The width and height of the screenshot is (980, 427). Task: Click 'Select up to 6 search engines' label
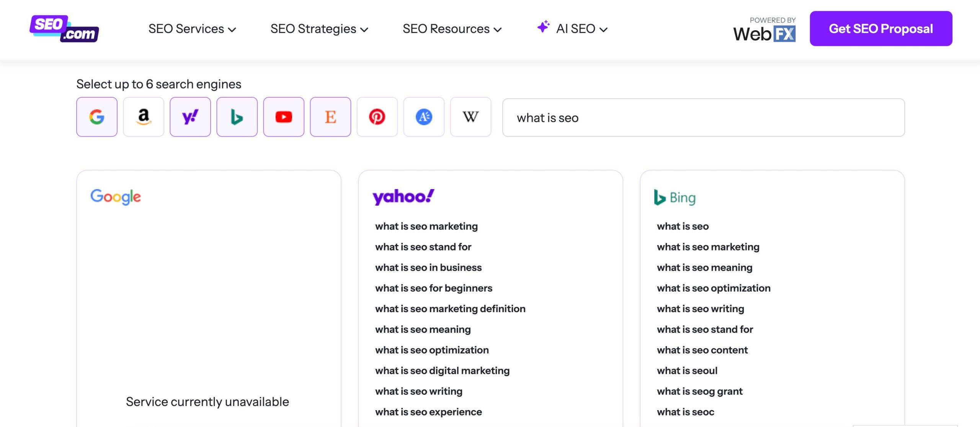tap(159, 84)
